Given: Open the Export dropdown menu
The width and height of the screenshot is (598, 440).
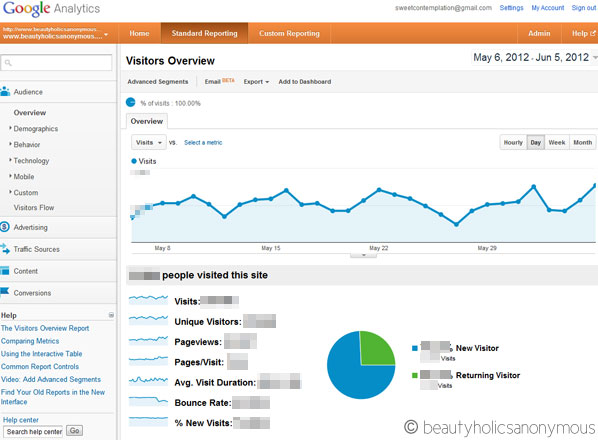Looking at the screenshot, I should point(256,82).
